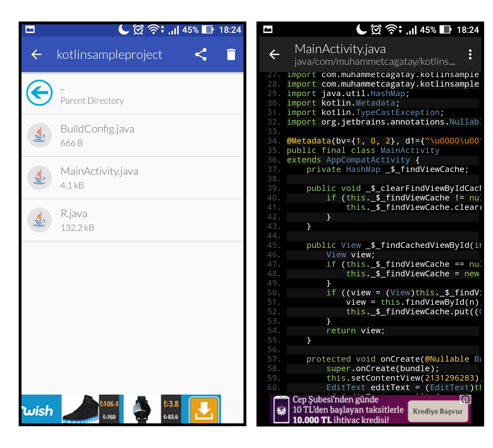Tap the Java icon beside R.java
The image size is (493, 448).
coord(39,220)
